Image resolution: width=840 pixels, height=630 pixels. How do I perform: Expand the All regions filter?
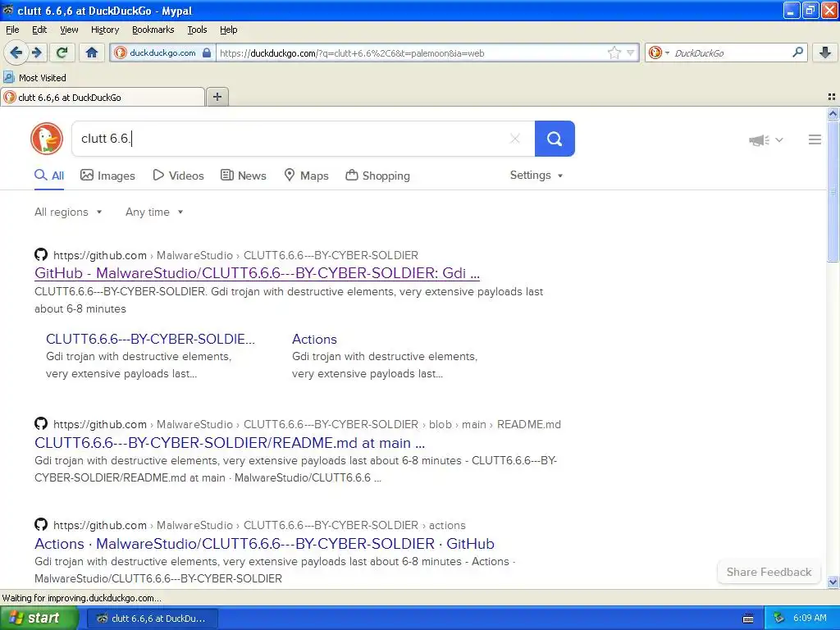68,212
